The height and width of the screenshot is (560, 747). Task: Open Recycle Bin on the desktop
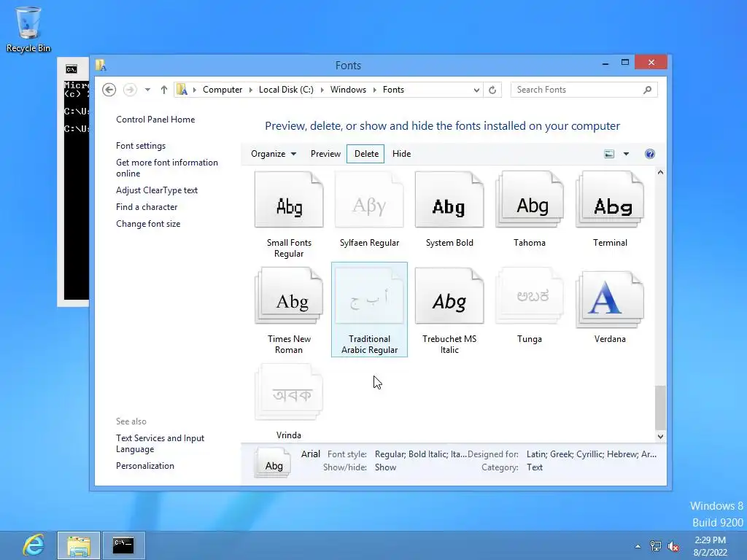28,29
